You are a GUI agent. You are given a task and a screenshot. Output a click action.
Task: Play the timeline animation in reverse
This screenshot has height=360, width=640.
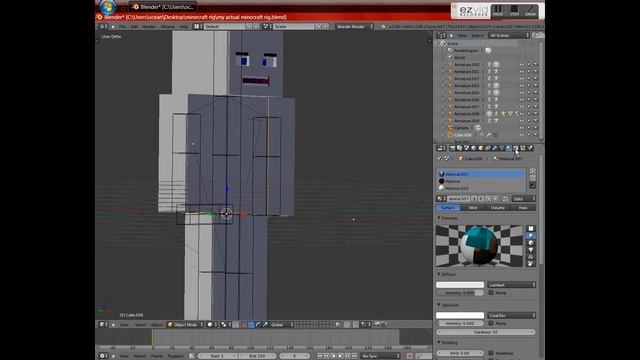[333, 356]
